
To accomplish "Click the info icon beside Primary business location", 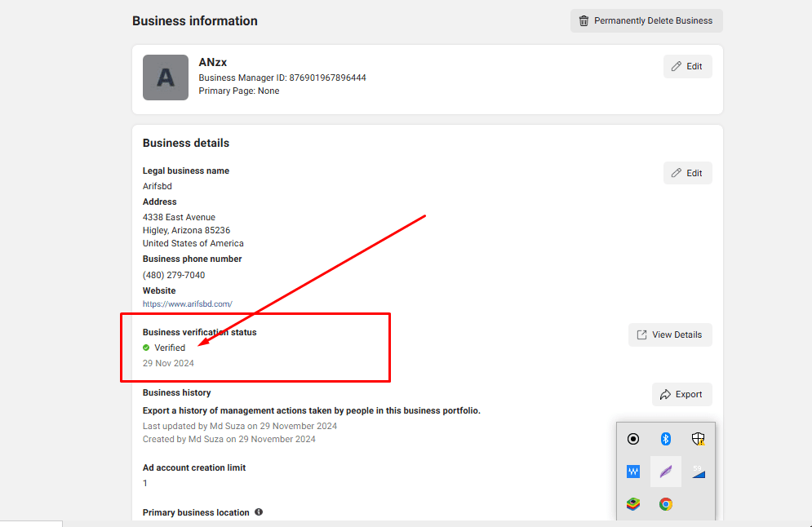I will (x=259, y=512).
